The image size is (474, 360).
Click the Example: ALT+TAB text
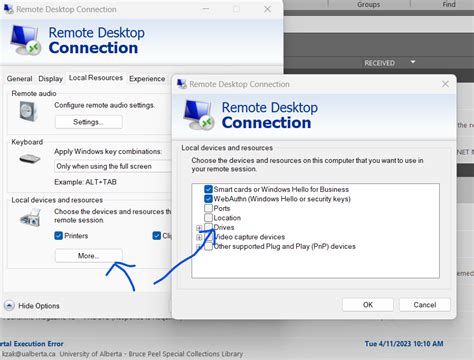[x=85, y=182]
